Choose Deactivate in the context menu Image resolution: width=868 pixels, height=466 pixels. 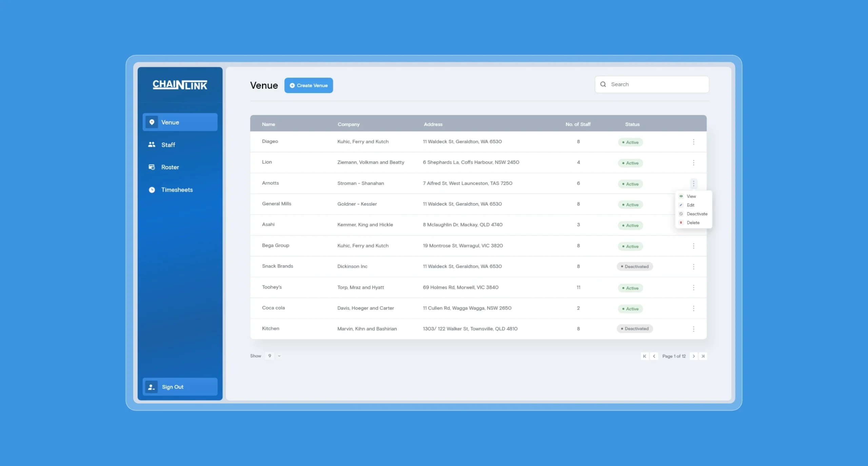[693, 214]
